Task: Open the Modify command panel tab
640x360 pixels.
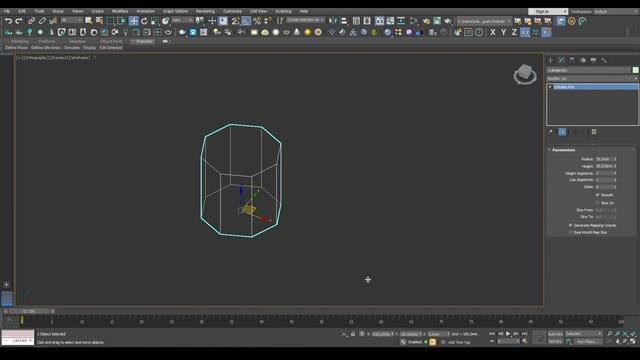Action: point(562,60)
